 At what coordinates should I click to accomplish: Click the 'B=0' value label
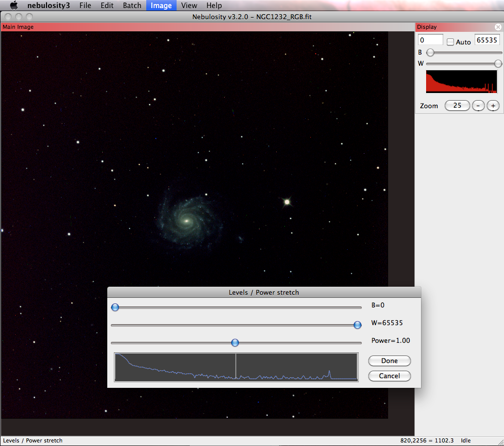point(378,305)
